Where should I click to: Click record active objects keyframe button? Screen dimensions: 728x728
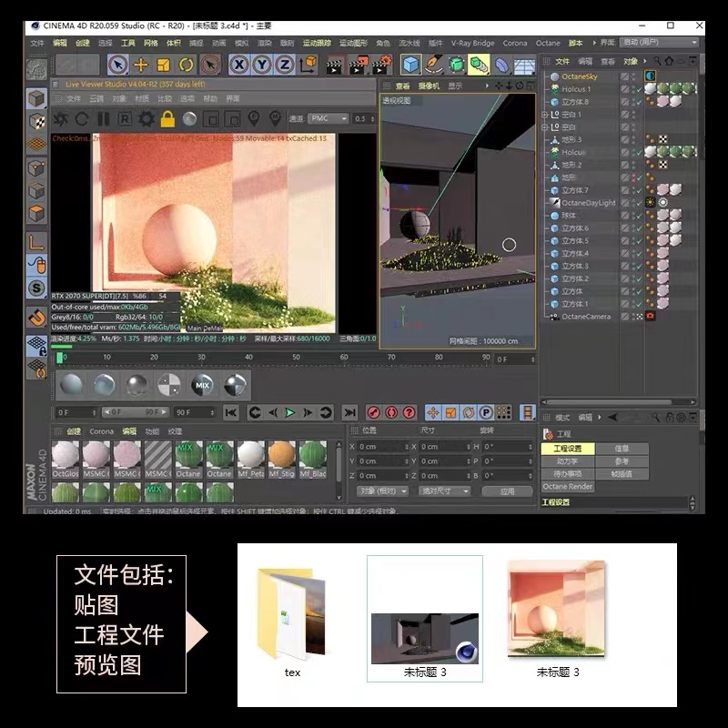[x=373, y=412]
